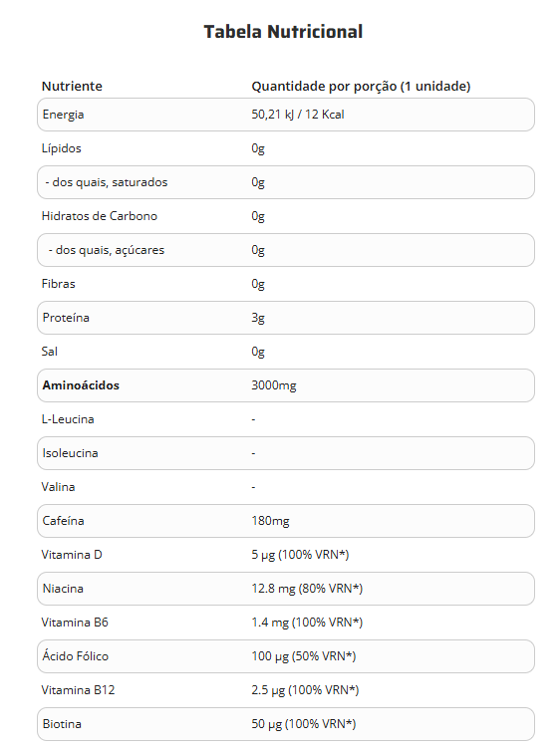Click the Nutriente column header
Image resolution: width=560 pixels, height=752 pixels.
72,87
